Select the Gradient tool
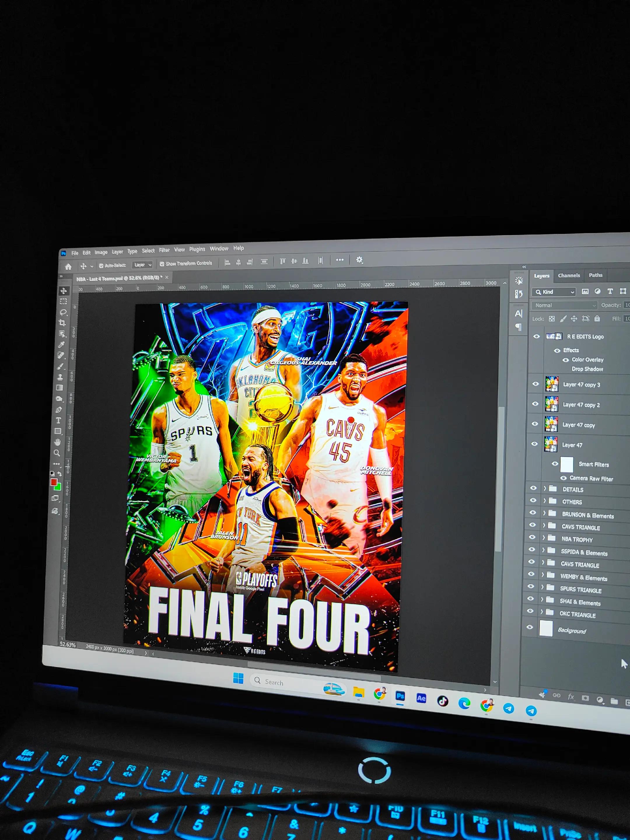This screenshot has width=630, height=840. click(60, 388)
